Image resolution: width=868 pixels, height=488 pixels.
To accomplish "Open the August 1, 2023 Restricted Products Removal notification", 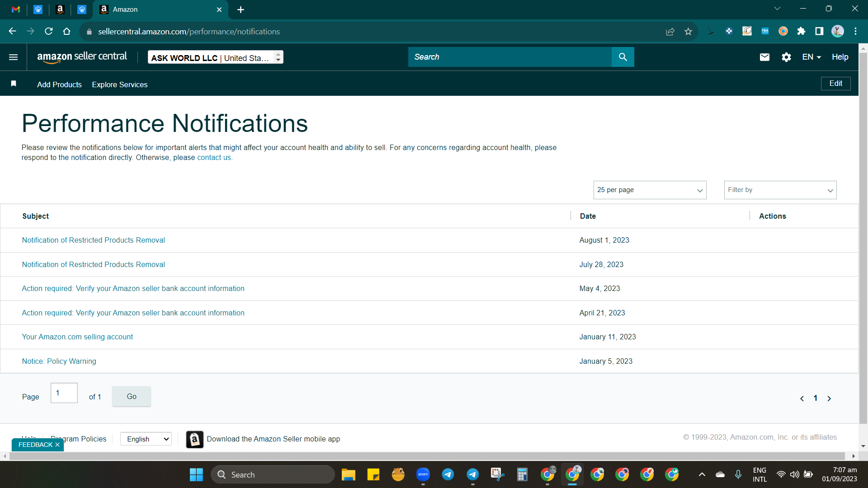I will pos(93,240).
